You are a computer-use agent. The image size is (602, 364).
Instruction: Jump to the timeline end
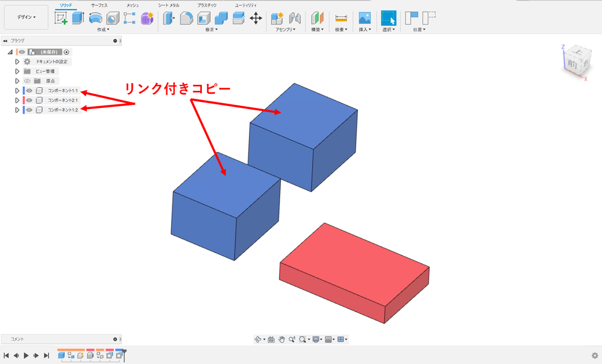46,356
